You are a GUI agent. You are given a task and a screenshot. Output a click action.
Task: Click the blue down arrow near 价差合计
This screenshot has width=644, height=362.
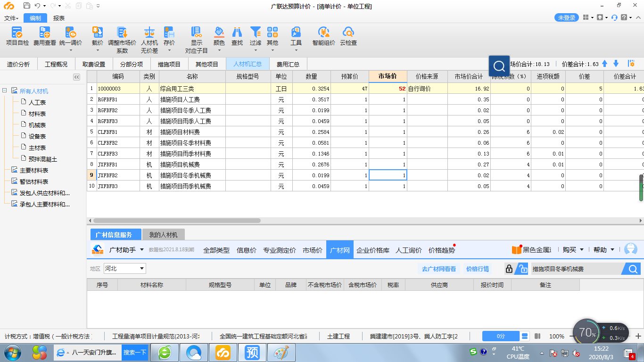(x=616, y=64)
